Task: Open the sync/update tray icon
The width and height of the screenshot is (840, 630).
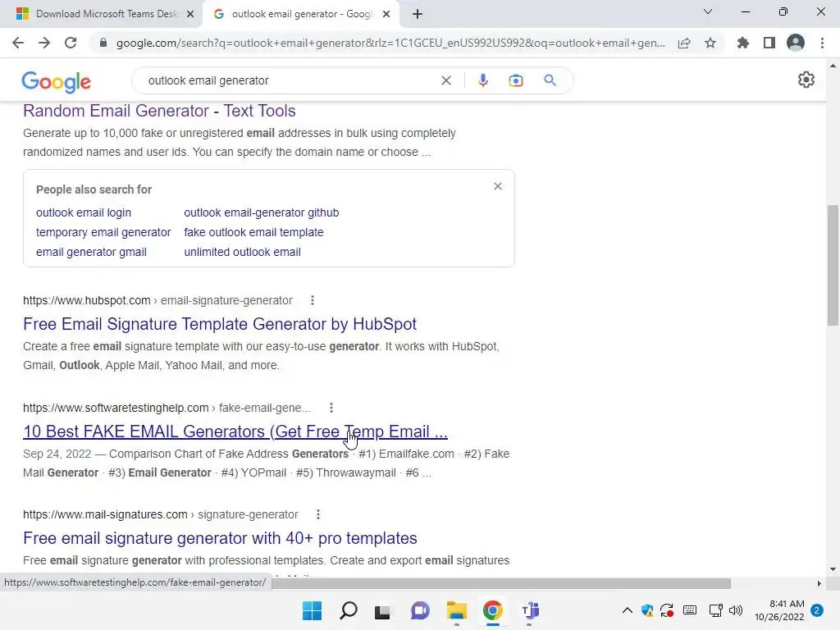Action: 667,610
